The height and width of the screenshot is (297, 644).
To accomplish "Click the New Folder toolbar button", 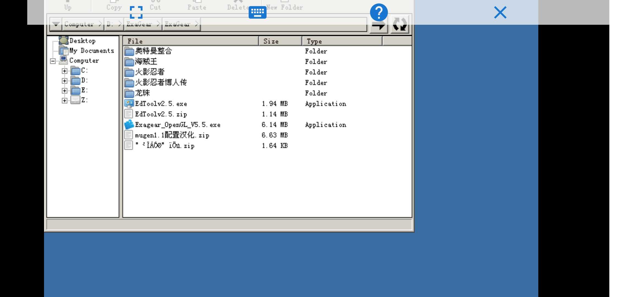I will click(285, 6).
